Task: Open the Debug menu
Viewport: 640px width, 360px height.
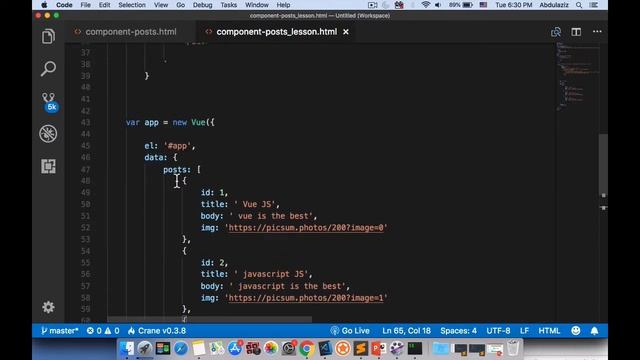Action: [202, 5]
